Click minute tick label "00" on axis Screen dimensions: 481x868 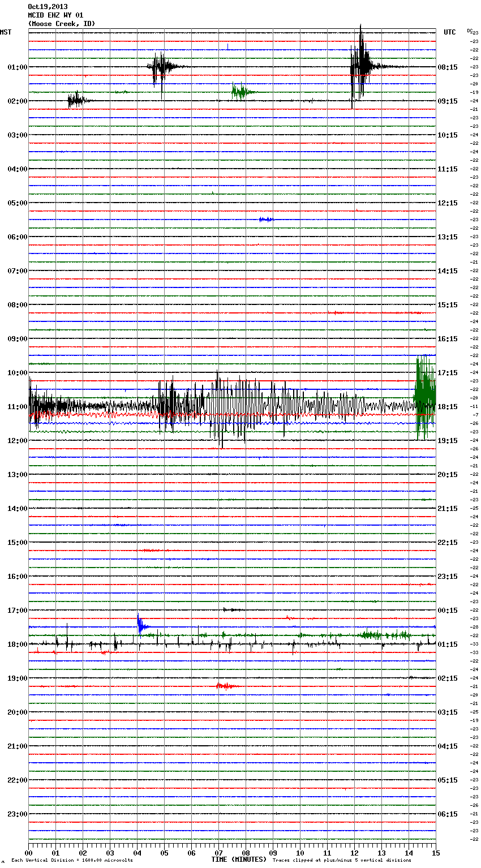tap(28, 853)
